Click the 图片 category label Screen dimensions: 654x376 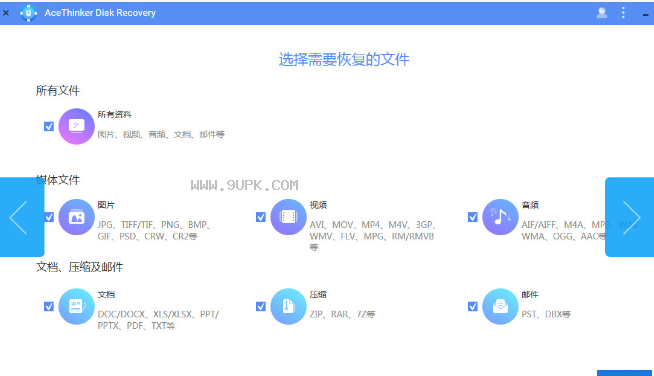[x=106, y=205]
